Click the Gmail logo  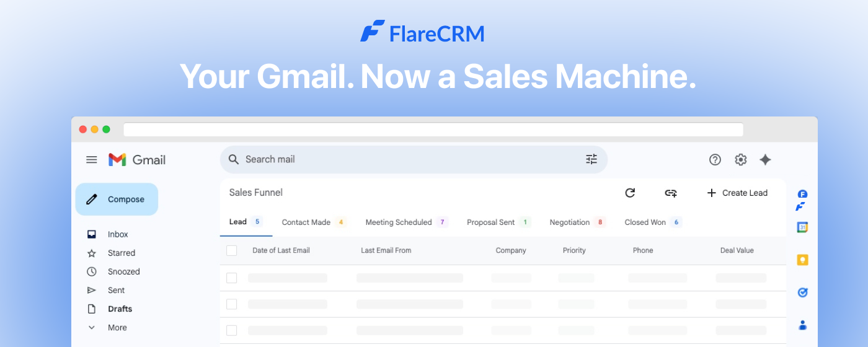137,160
